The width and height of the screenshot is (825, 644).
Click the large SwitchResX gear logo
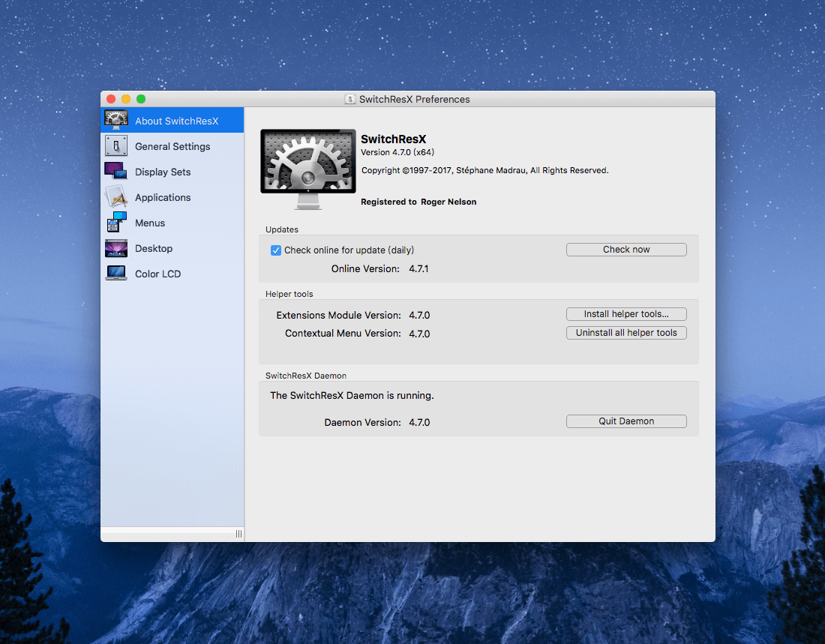(x=308, y=169)
